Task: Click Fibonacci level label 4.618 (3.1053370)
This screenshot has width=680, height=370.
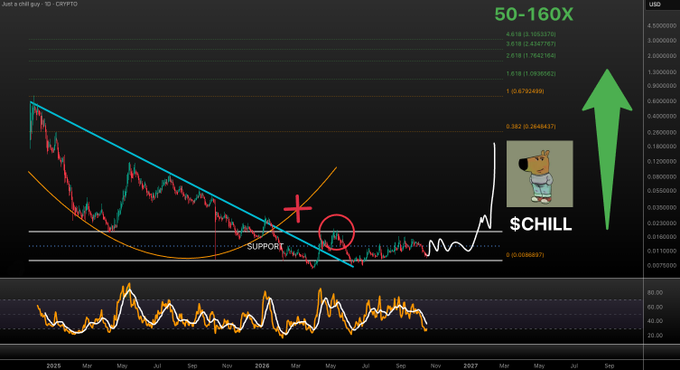Action: click(531, 34)
